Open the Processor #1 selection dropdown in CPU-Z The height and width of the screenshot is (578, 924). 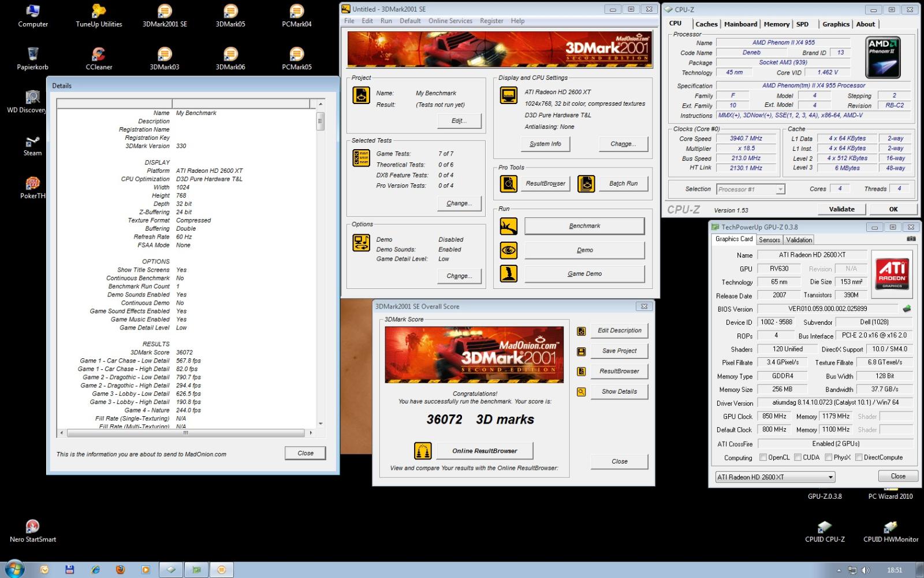[x=751, y=189]
